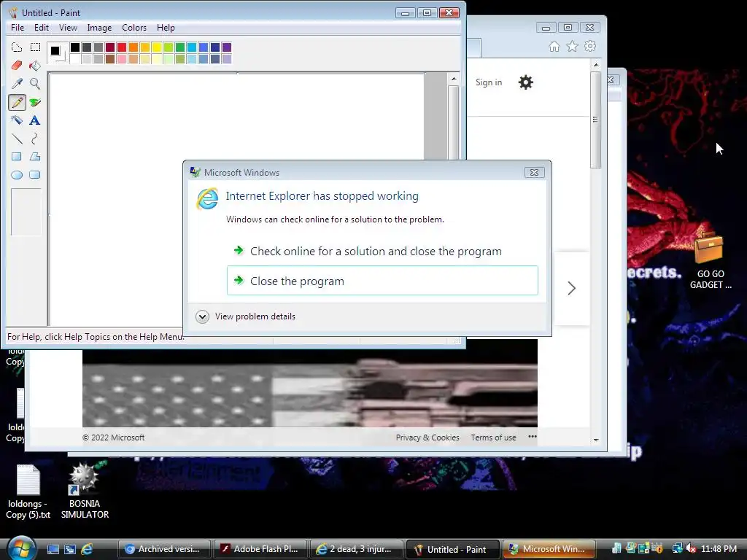The height and width of the screenshot is (560, 747).
Task: Select the Rectangle shape tool in Paint
Action: coord(17,157)
